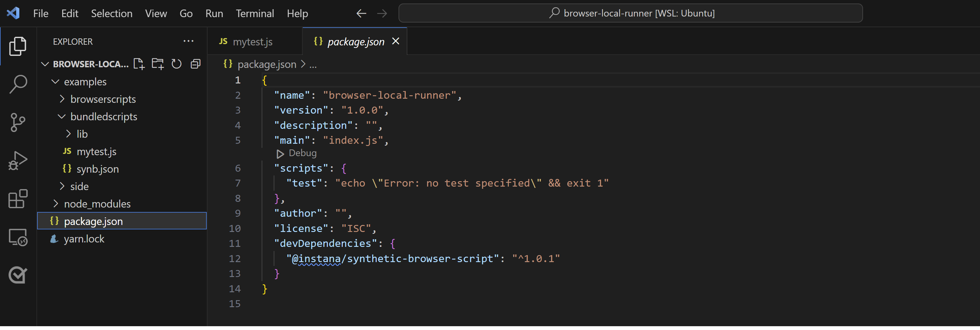Open the Help menu
The width and height of the screenshot is (980, 330).
point(297,14)
